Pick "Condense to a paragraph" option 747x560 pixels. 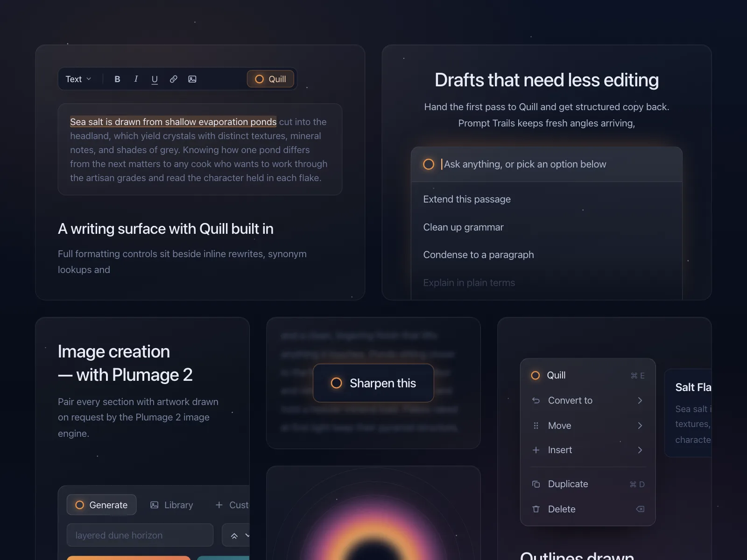(546, 255)
